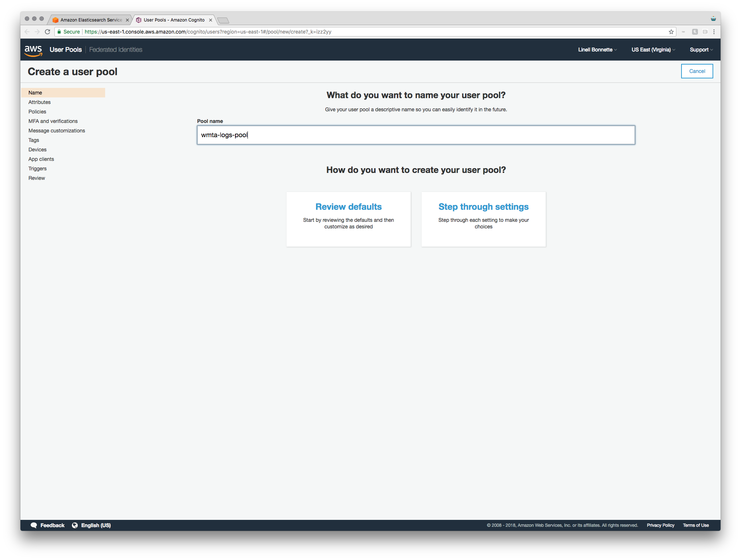The height and width of the screenshot is (560, 741).
Task: Close the User Pools - Amazon Cognito tab
Action: [210, 20]
